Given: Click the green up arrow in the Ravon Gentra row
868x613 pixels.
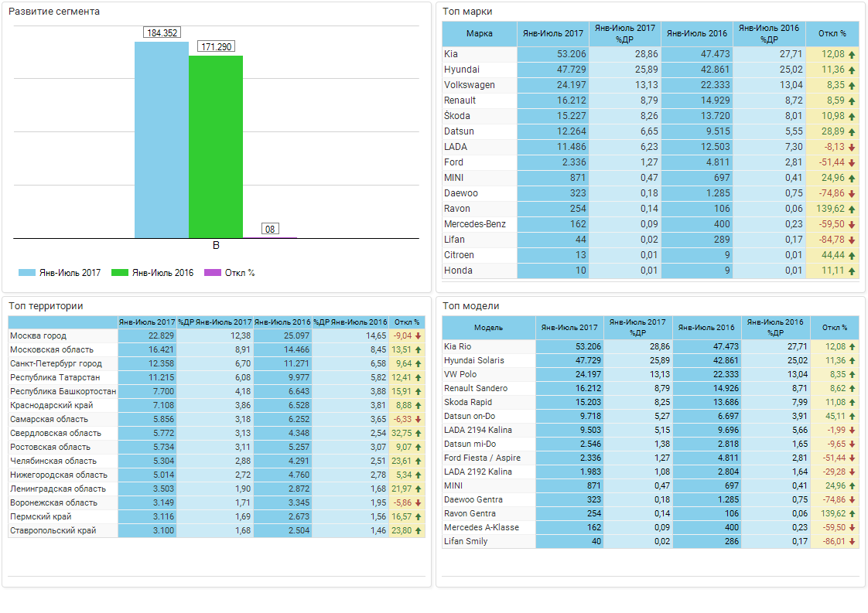Looking at the screenshot, I should pyautogui.click(x=852, y=513).
